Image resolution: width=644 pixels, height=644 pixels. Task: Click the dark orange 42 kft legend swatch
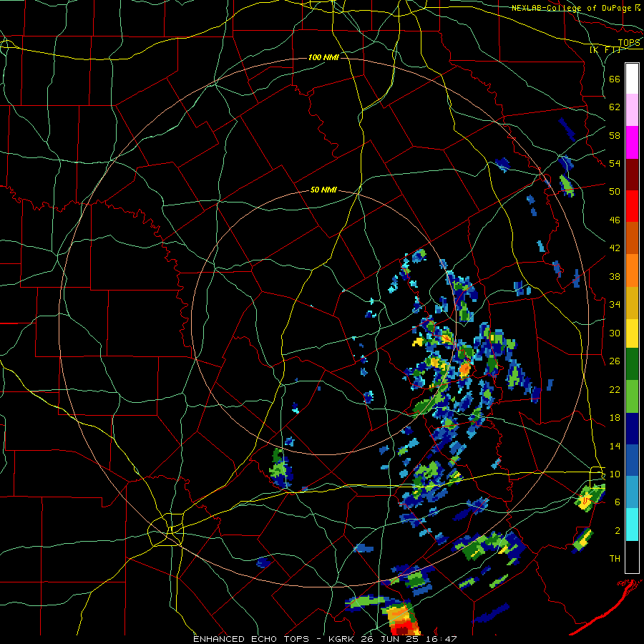pos(632,238)
